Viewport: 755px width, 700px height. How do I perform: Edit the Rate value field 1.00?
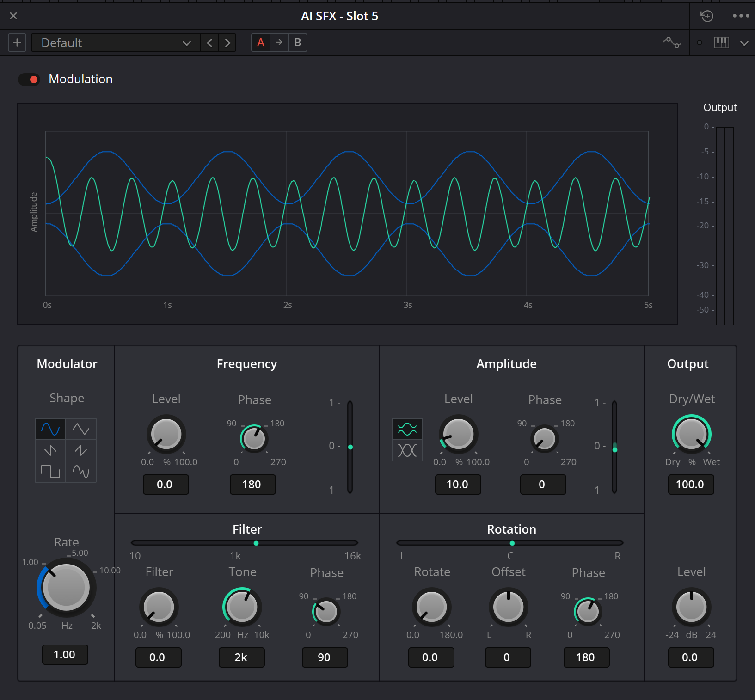pos(65,655)
